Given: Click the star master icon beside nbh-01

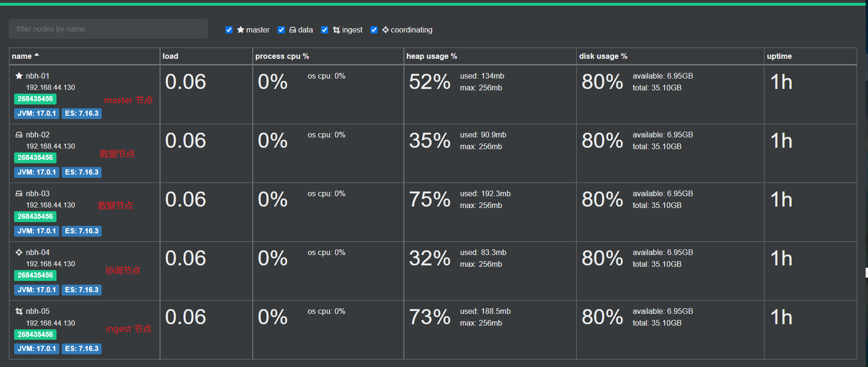Looking at the screenshot, I should coord(19,76).
